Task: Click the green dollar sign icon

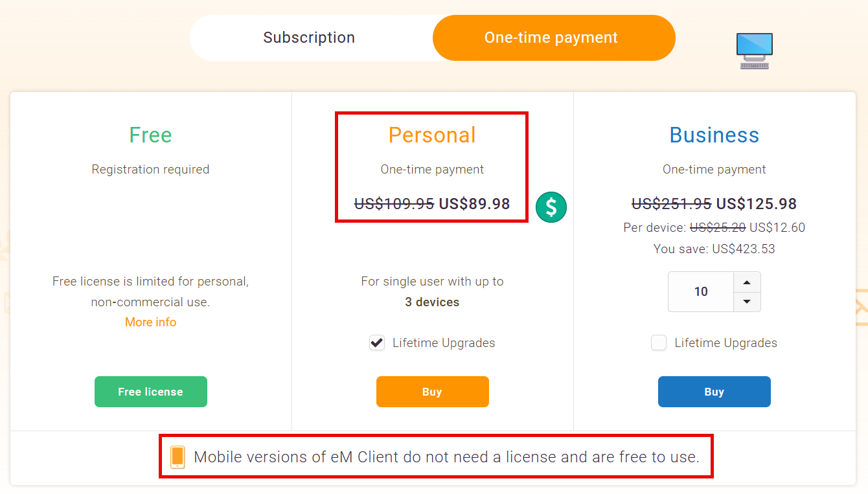Action: coord(551,207)
